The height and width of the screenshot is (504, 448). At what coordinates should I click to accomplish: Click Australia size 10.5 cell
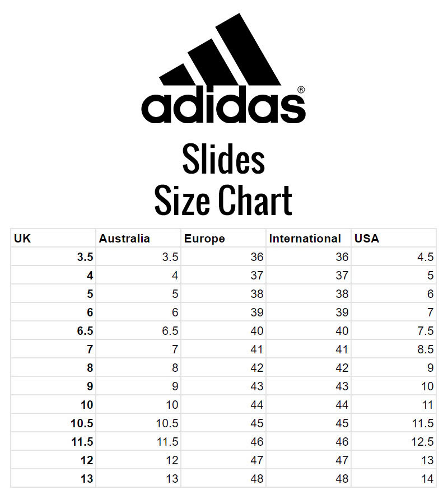coord(138,423)
